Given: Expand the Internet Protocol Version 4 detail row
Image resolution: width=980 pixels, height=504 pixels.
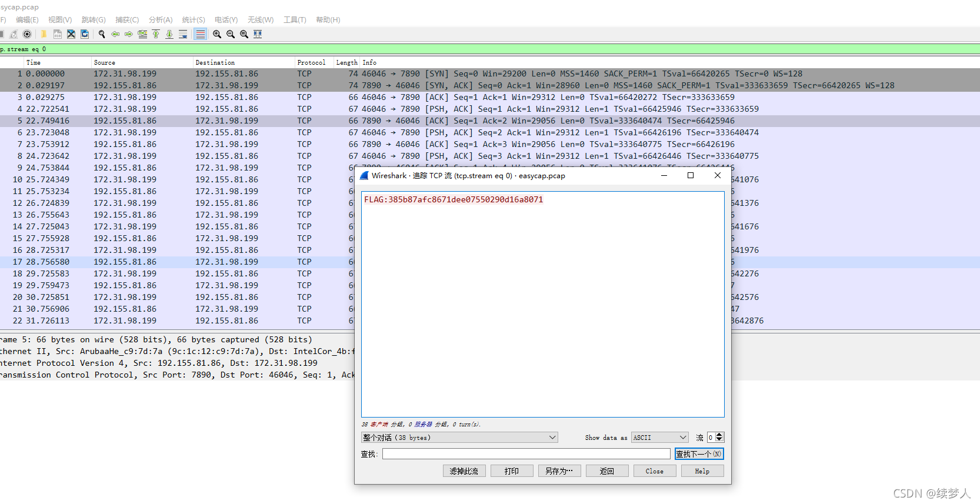Looking at the screenshot, I should click(177, 363).
